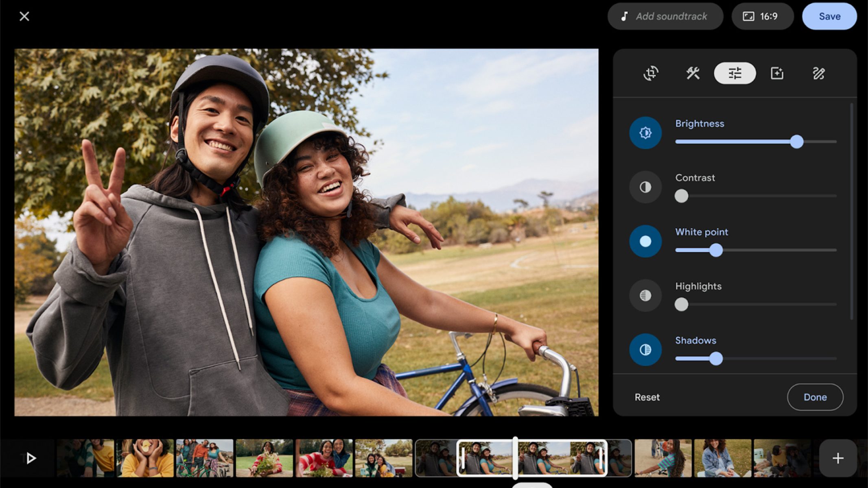This screenshot has width=868, height=488.
Task: Select the adjustments sliders tab
Action: pos(735,73)
